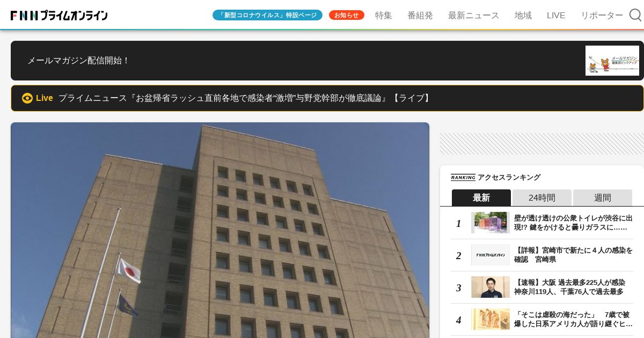Click the FNN Prime Online logo

[x=59, y=16]
